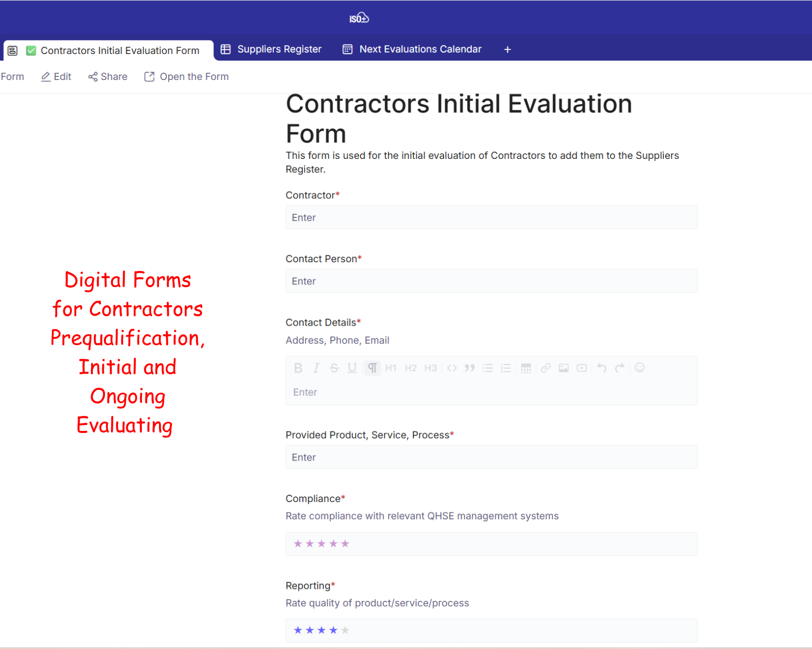Click the Open the Form button
This screenshot has width=812, height=649.
pyautogui.click(x=186, y=77)
